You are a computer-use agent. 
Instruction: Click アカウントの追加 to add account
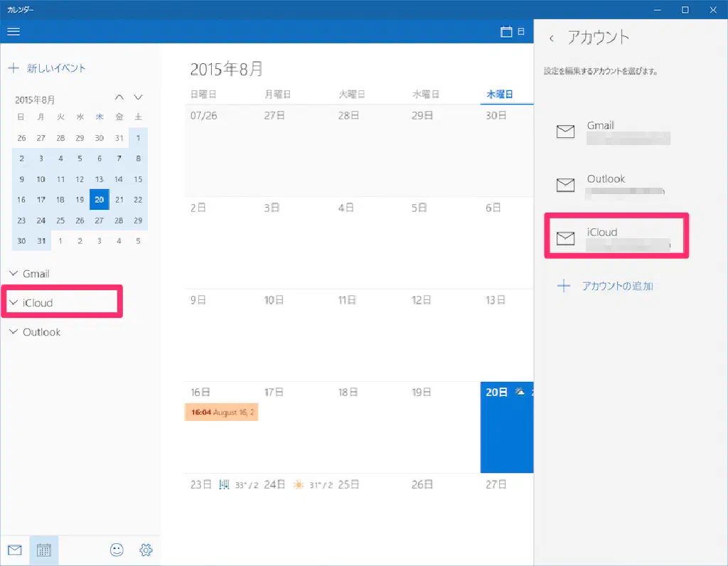click(616, 286)
